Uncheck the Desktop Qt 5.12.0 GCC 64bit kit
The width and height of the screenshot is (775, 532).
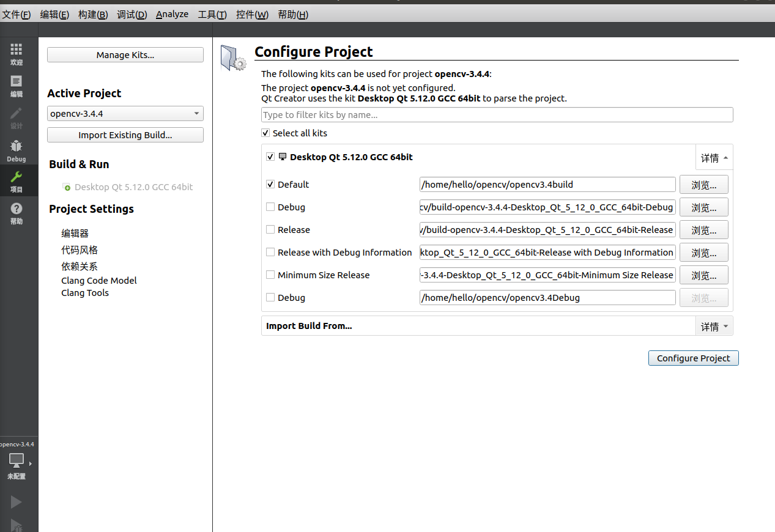pyautogui.click(x=270, y=157)
